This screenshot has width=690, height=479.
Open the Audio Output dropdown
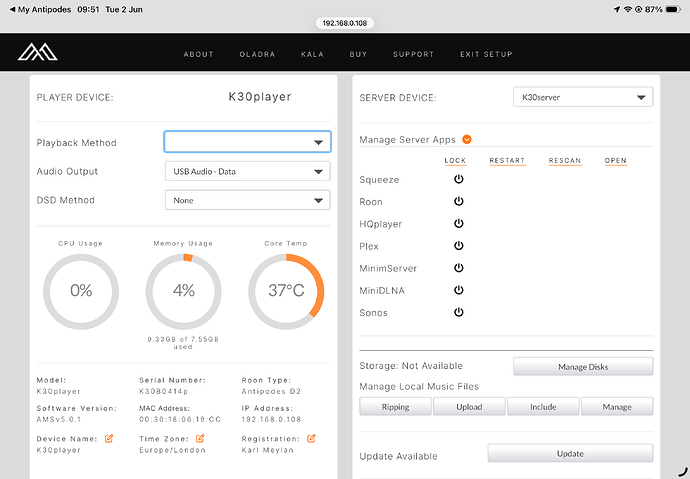[247, 171]
